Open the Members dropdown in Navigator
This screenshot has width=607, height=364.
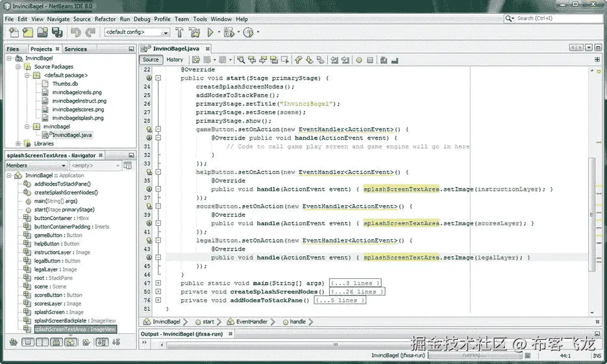(36, 165)
